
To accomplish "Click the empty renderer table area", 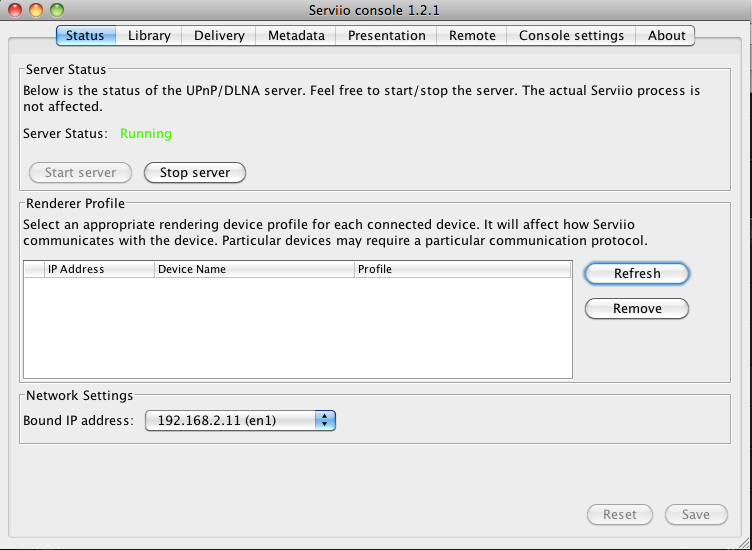I will tap(297, 328).
